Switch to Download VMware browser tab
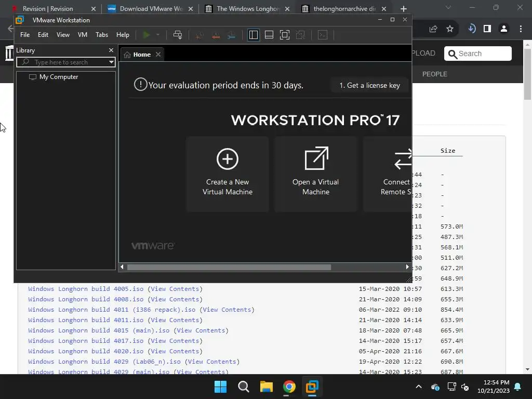 151,9
